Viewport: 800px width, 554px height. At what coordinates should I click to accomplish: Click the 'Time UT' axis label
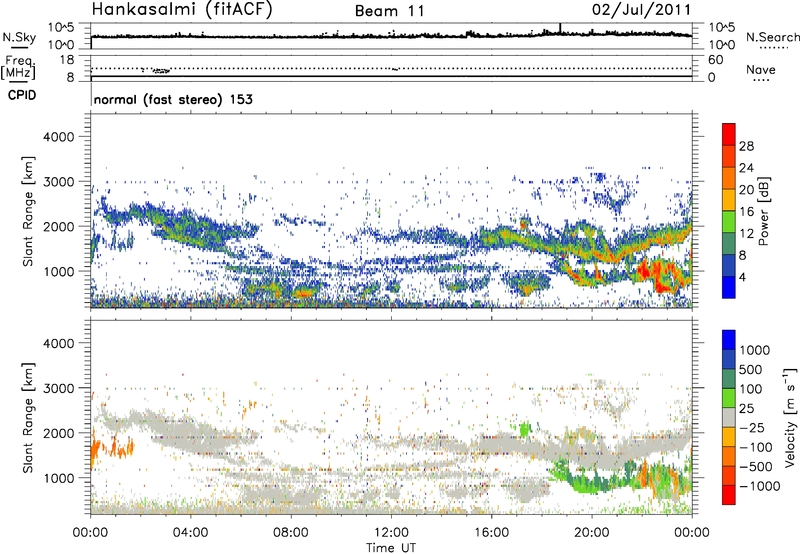pos(391,548)
